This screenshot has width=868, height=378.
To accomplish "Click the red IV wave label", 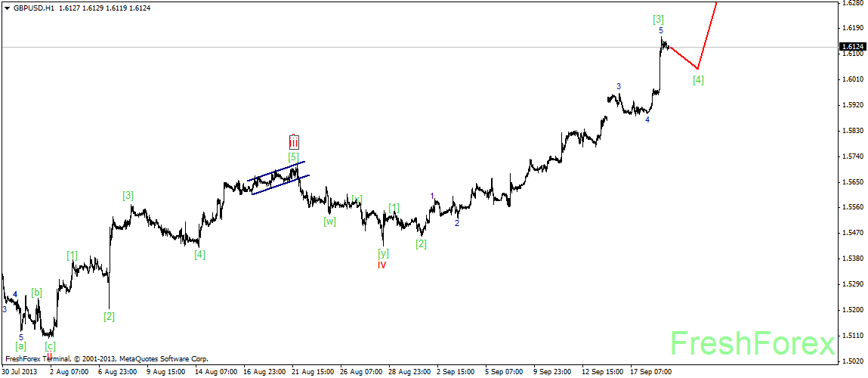I will tap(382, 265).
